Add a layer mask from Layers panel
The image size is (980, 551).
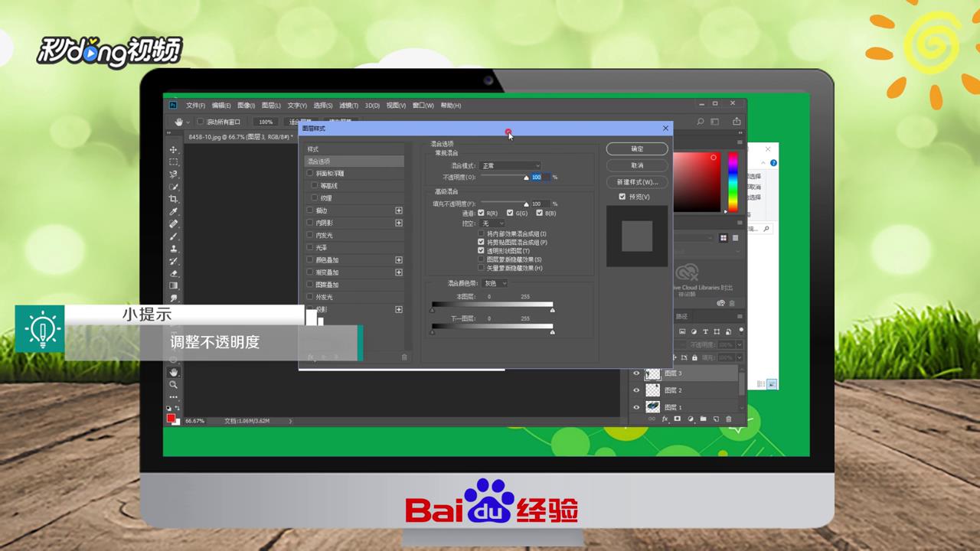[x=678, y=419]
